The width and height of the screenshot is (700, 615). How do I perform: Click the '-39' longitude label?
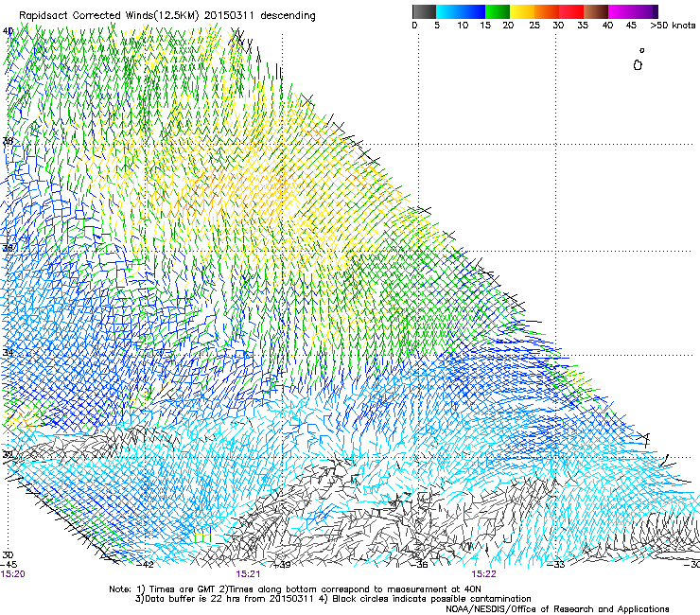(282, 565)
